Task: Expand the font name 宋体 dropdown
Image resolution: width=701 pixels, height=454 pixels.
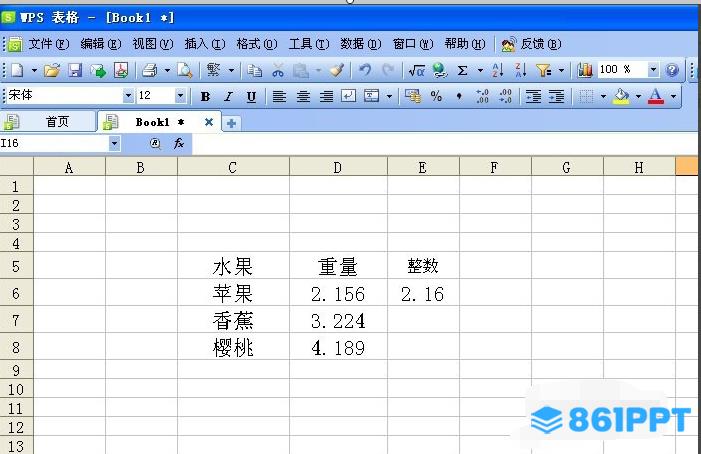Action: tap(128, 96)
